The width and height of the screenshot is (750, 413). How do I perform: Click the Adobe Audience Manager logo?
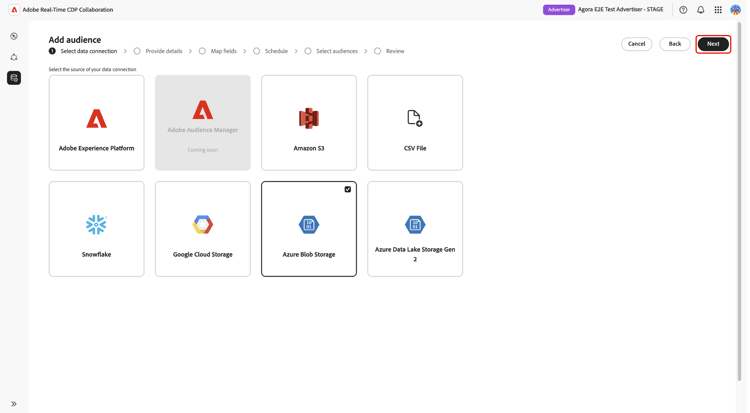202,110
